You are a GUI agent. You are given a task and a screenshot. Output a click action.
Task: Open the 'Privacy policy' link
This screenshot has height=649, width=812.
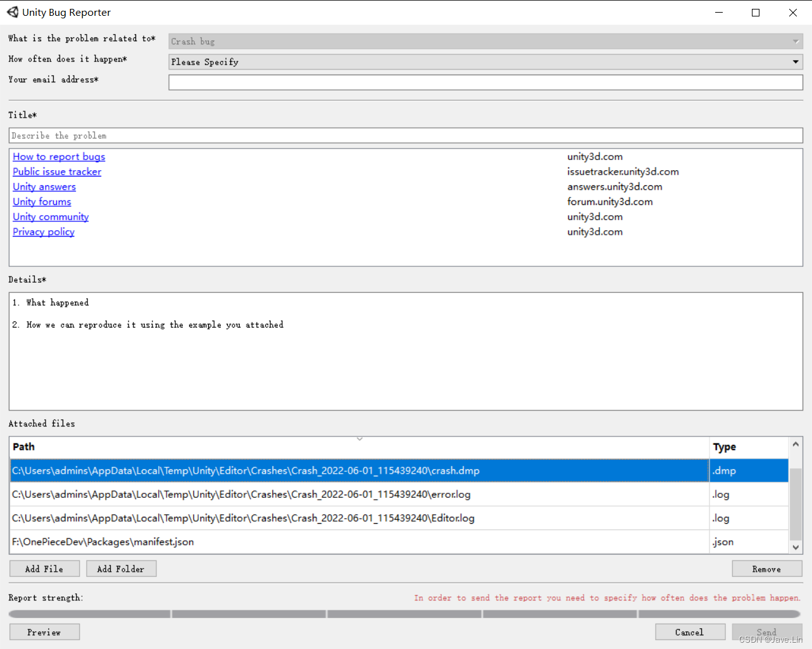[x=44, y=232]
